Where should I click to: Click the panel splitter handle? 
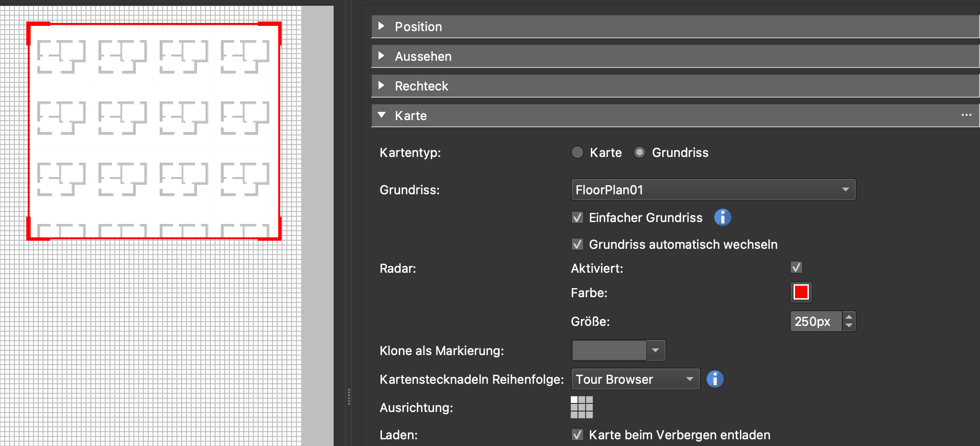pyautogui.click(x=349, y=397)
